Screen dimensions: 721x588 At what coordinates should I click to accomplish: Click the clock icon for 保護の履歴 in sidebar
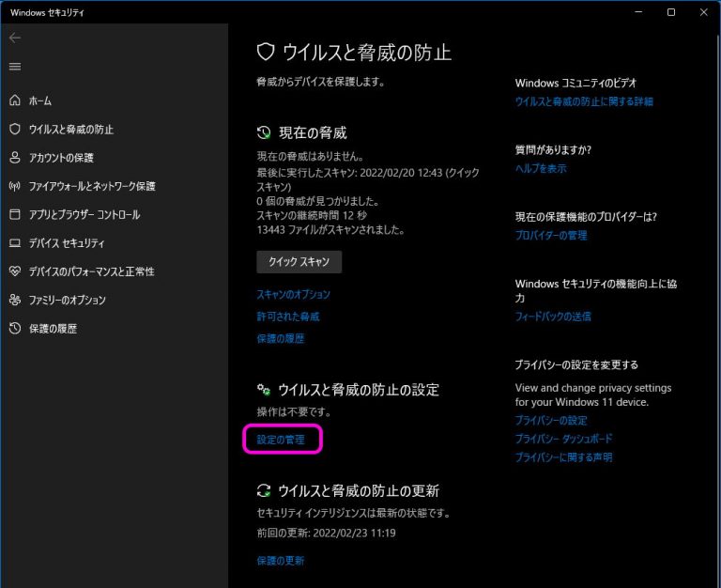click(15, 328)
